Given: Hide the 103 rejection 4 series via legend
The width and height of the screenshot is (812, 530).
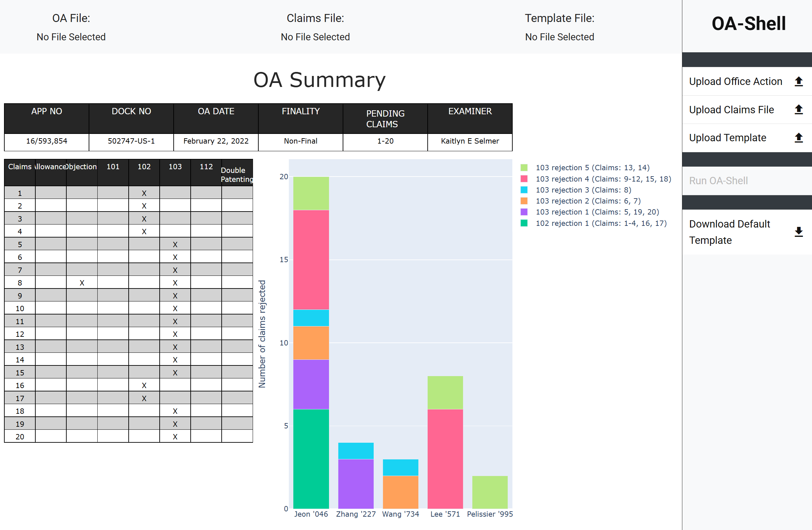Looking at the screenshot, I should 603,179.
